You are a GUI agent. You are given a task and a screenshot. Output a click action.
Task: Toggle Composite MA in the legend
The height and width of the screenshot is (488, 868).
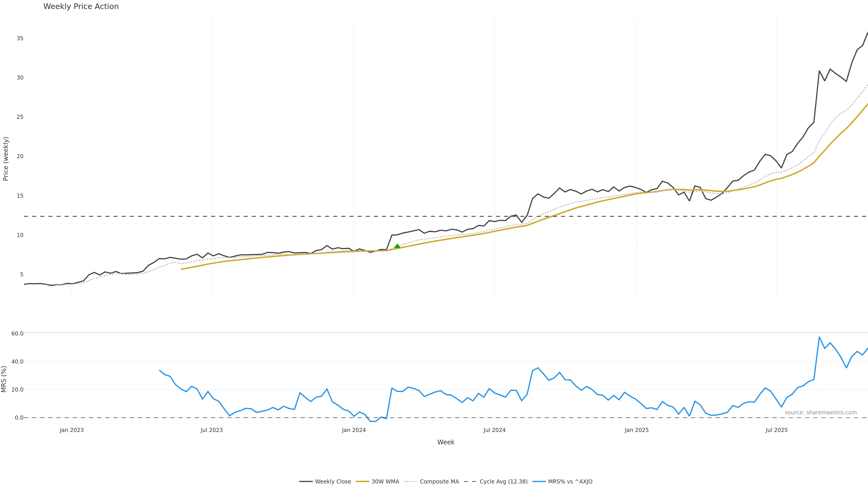click(x=439, y=482)
